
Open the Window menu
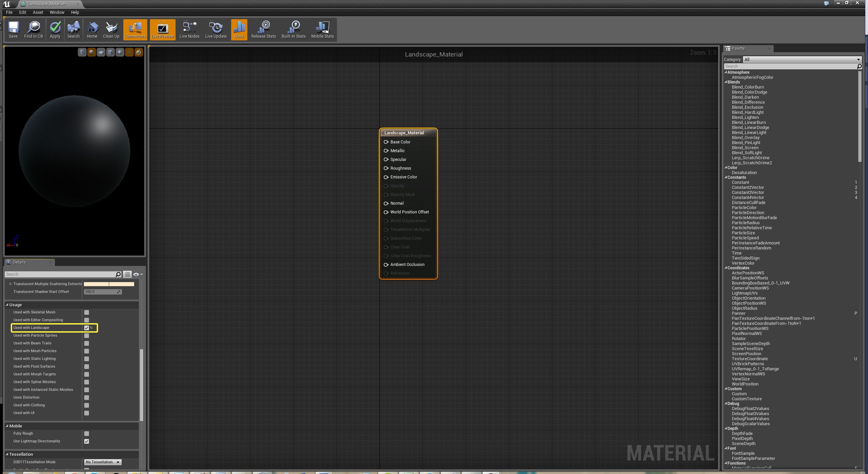57,12
